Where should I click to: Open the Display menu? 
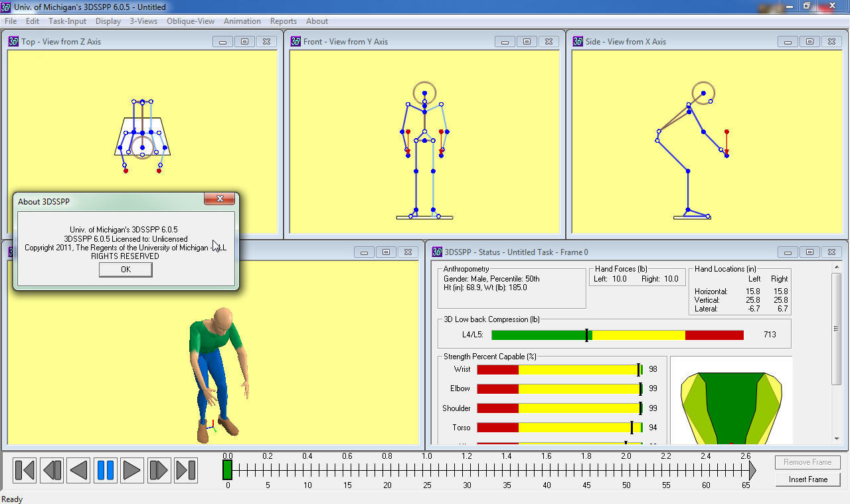(x=108, y=21)
